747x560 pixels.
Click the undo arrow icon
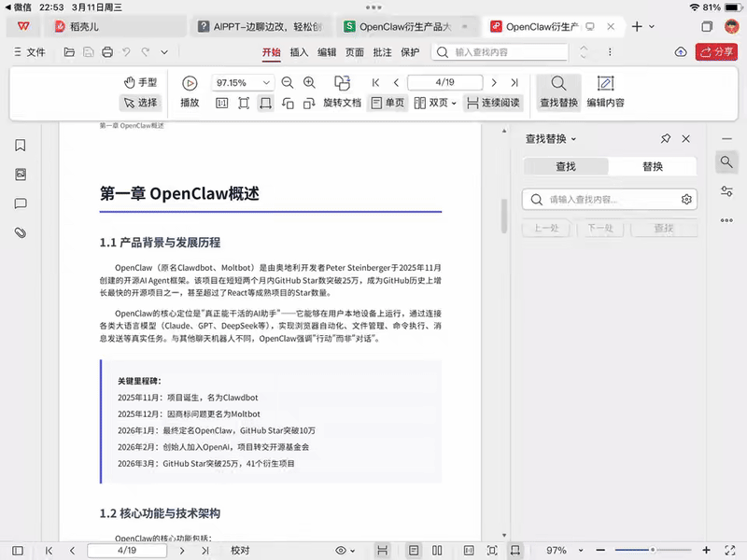click(126, 52)
